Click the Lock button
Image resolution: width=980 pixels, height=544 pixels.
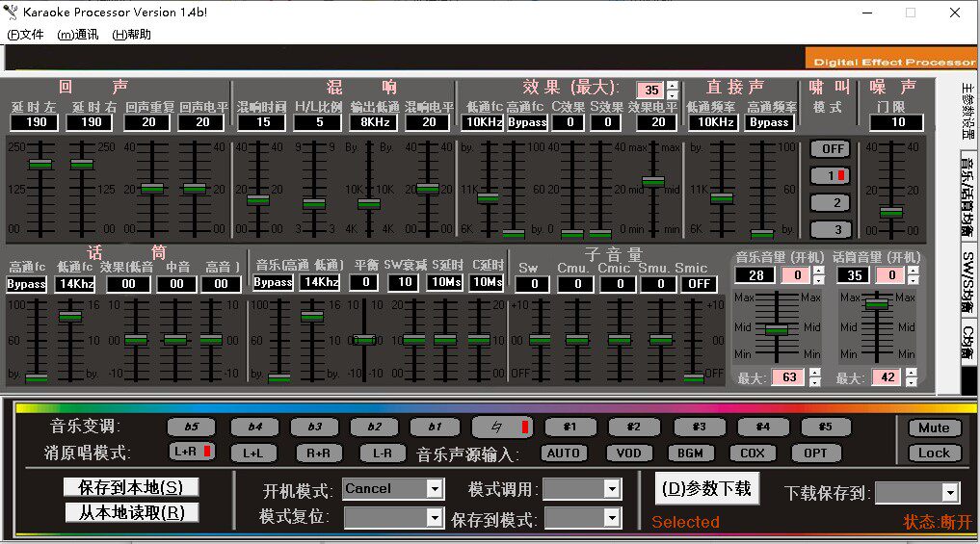tap(934, 453)
